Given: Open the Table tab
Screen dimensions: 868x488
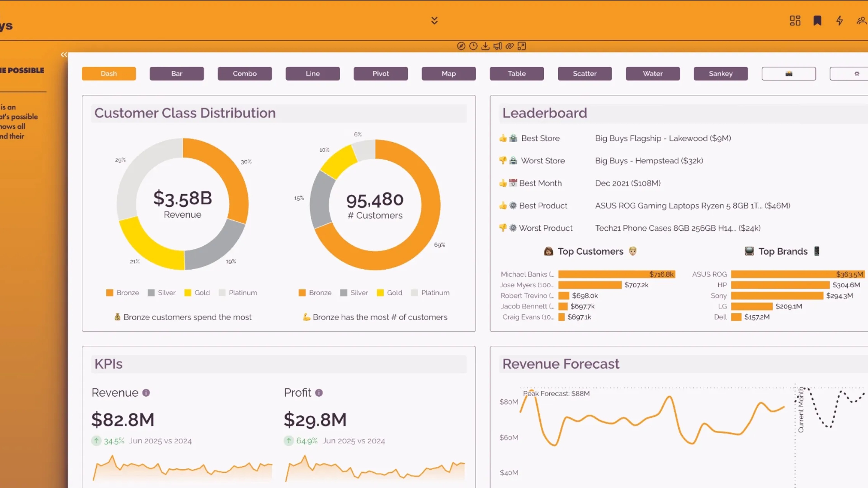Looking at the screenshot, I should (517, 73).
